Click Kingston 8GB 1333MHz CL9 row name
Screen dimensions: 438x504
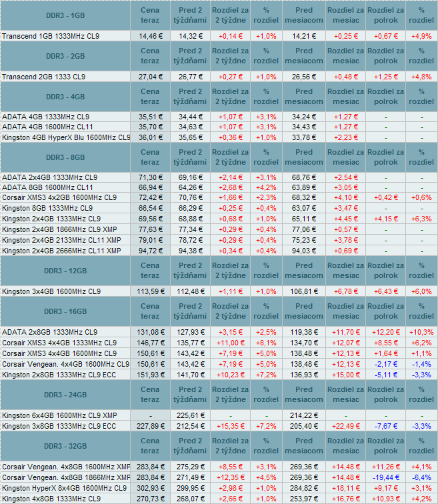tap(47, 208)
